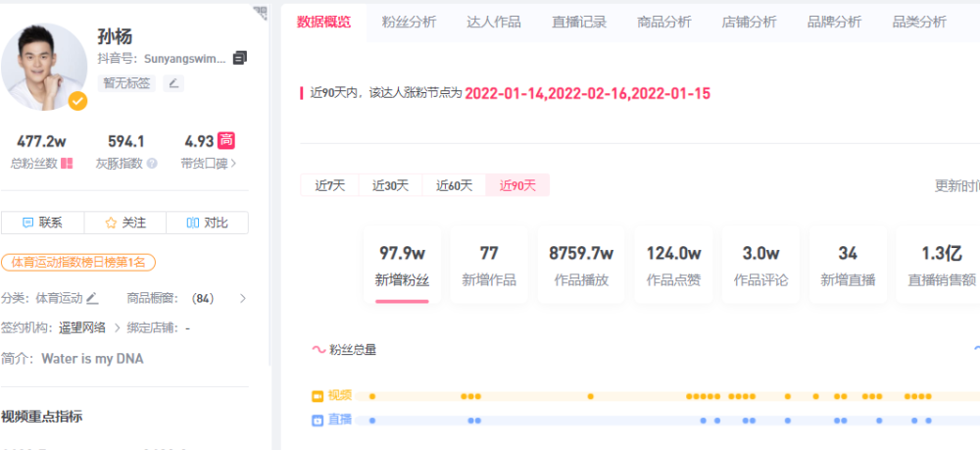Click the gold verified badge on avatar
Screen dimensions: 980x450
[77, 101]
